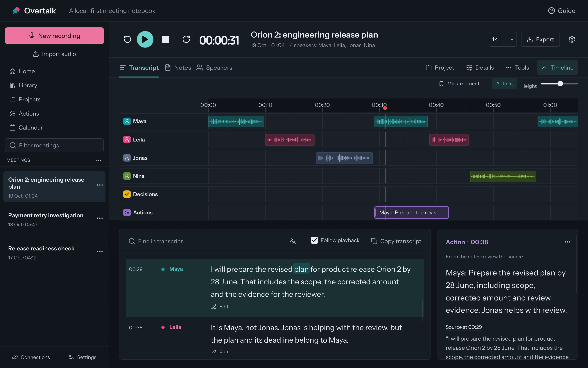Adjust the Height slider handle
Viewport: 588px width, 368px height.
[560, 84]
